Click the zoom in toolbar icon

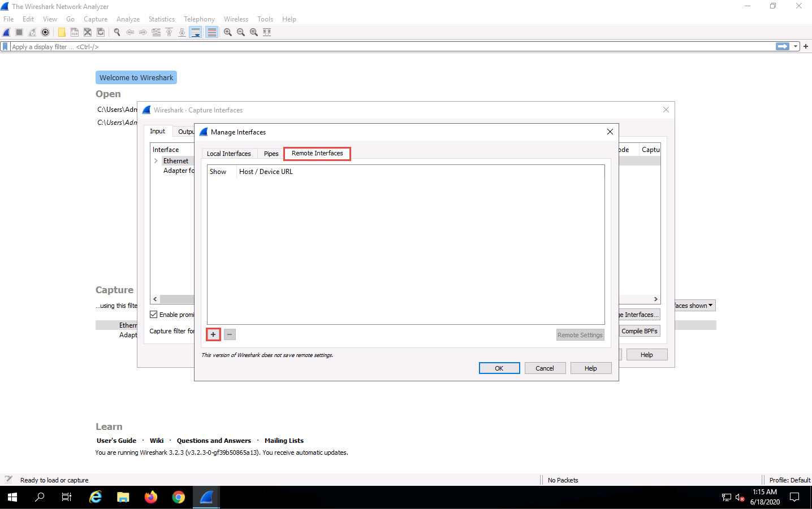(228, 32)
